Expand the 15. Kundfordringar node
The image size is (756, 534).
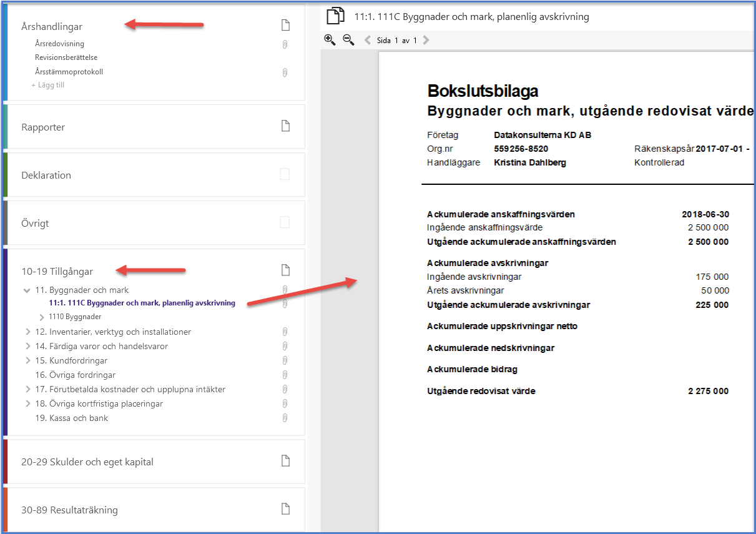(x=27, y=360)
